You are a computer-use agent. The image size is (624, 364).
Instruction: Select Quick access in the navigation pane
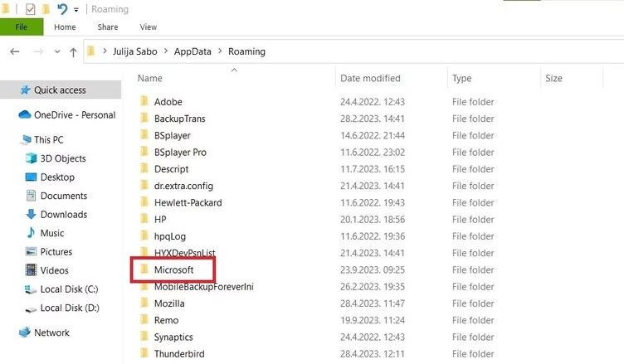[x=60, y=90]
